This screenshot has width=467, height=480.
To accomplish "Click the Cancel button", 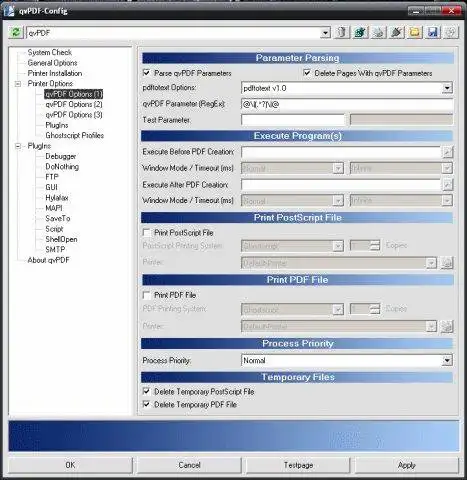I will coord(189,465).
